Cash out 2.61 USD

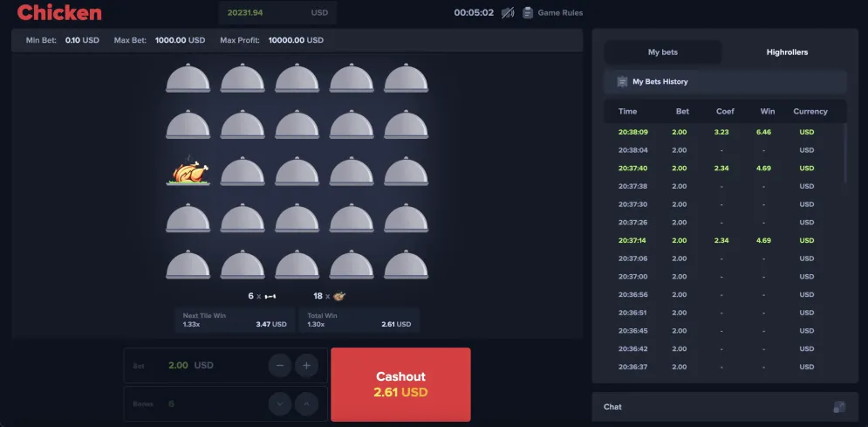tap(400, 384)
